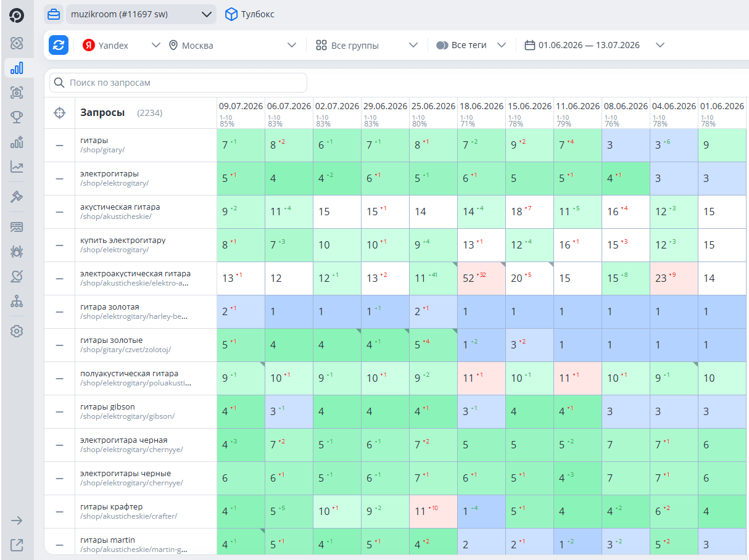Open the bug audit sidebar icon

pyautogui.click(x=17, y=251)
